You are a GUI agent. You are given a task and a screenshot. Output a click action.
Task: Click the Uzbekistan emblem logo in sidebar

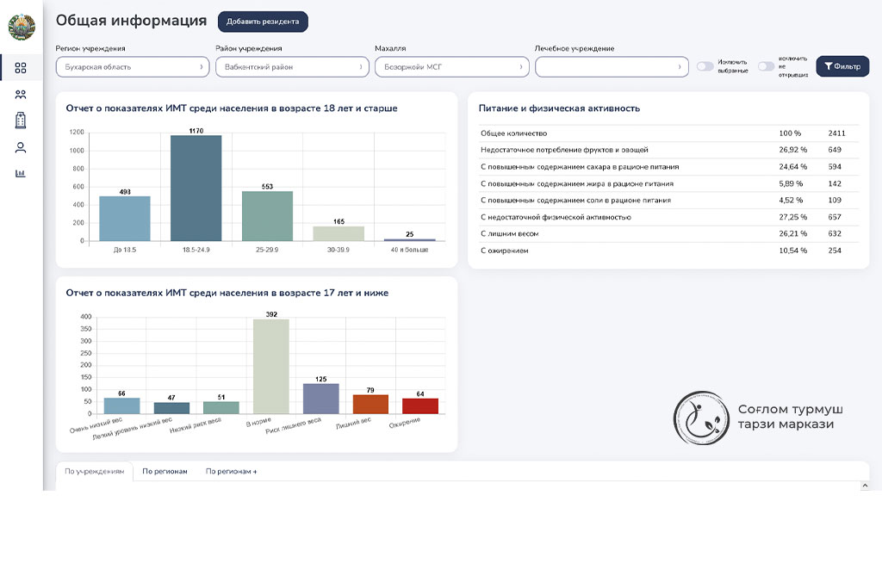(22, 28)
